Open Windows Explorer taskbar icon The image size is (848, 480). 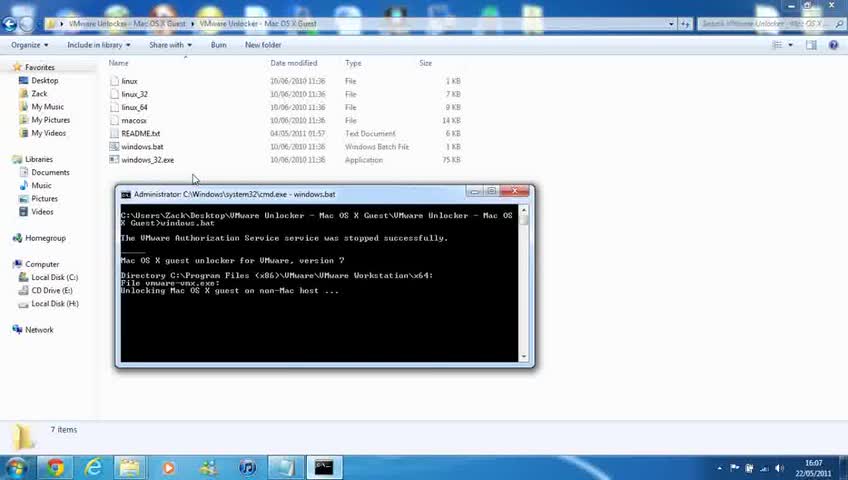[130, 468]
